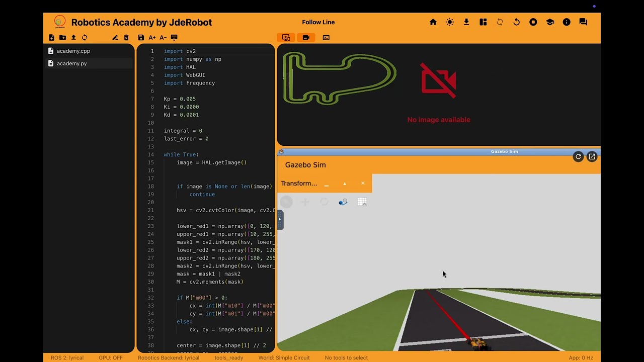The width and height of the screenshot is (644, 362).
Task: Click 'GPU: OFF' status entry
Action: click(x=111, y=358)
